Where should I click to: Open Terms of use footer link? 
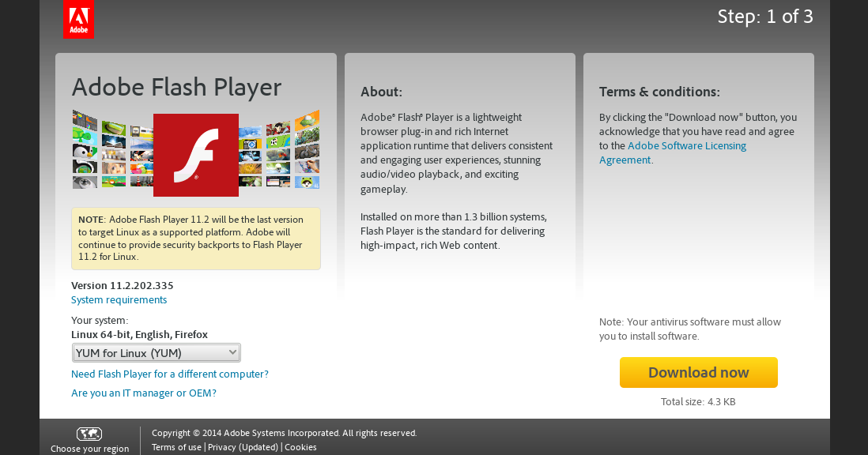tap(176, 447)
